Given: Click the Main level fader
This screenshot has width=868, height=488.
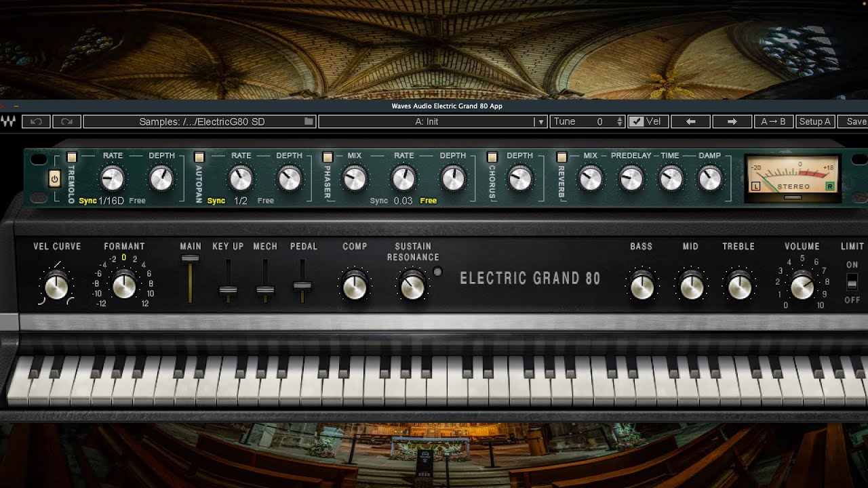Looking at the screenshot, I should coord(191,258).
